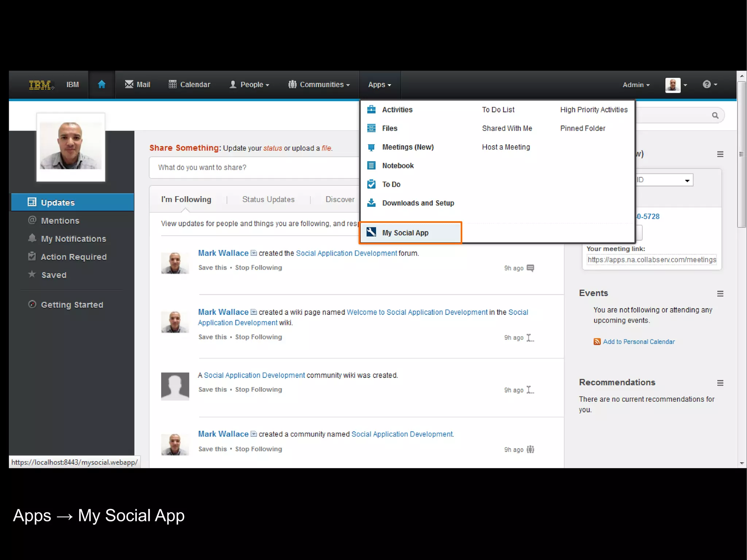This screenshot has height=560, width=747.
Task: Click Add to Personal Calendar link
Action: click(x=639, y=342)
